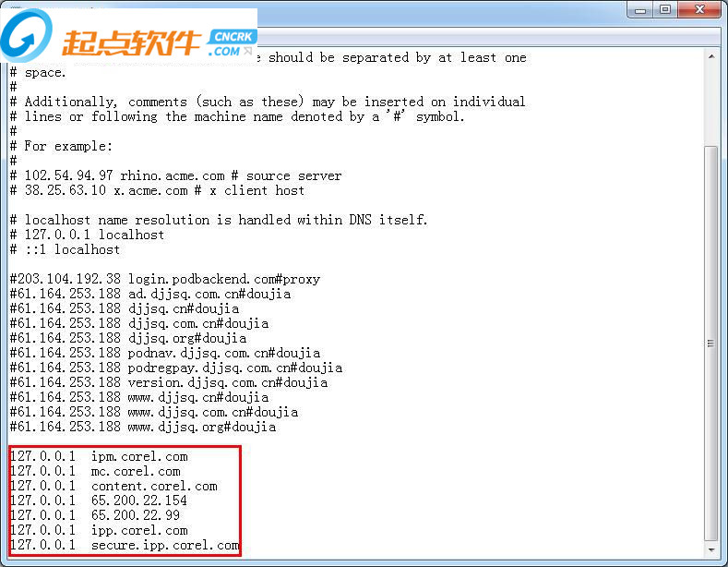
Task: Click line 'lines or following the machine name'
Action: [237, 116]
